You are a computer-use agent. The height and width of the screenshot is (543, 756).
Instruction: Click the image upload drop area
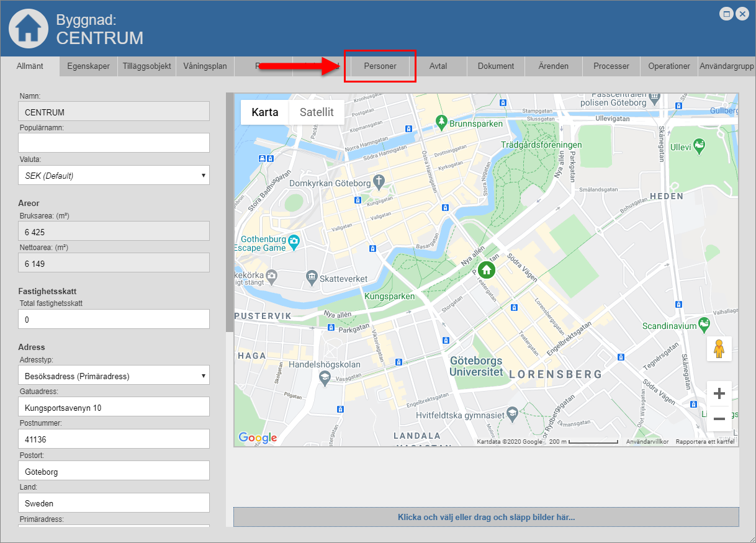point(486,517)
